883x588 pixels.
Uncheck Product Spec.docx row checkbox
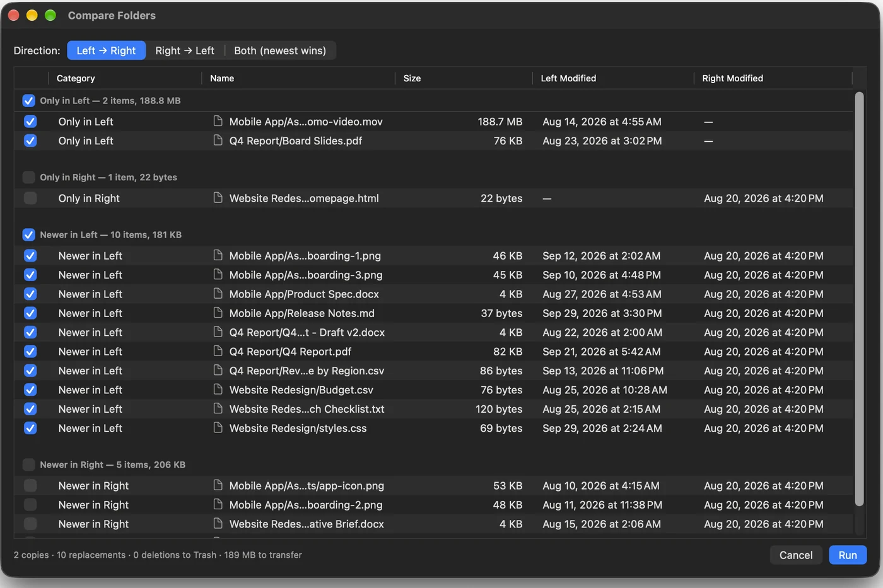click(30, 294)
